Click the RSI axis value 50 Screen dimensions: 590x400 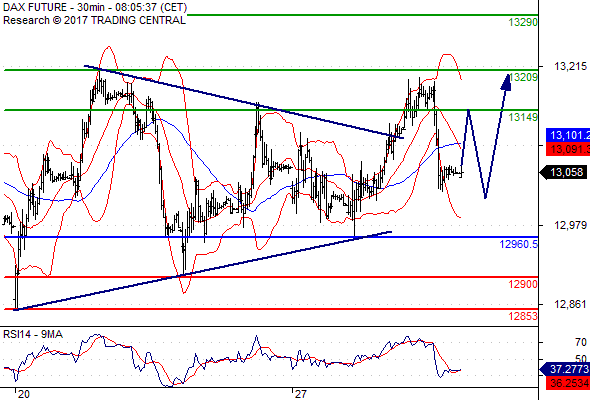click(581, 359)
